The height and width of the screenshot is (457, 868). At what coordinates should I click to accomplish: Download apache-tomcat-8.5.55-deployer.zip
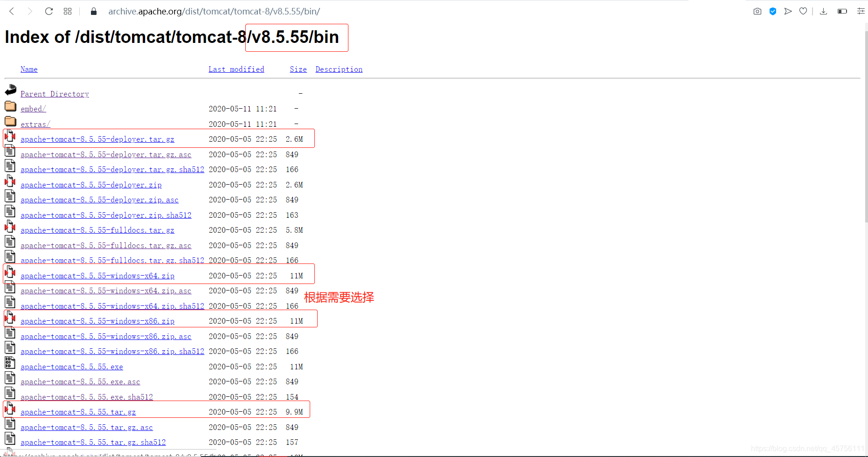click(91, 185)
